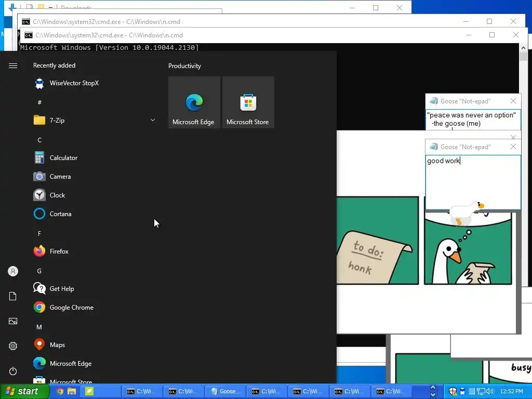This screenshot has width=532, height=399.
Task: Click the 'to do: honk' meme panel
Action: point(377,240)
